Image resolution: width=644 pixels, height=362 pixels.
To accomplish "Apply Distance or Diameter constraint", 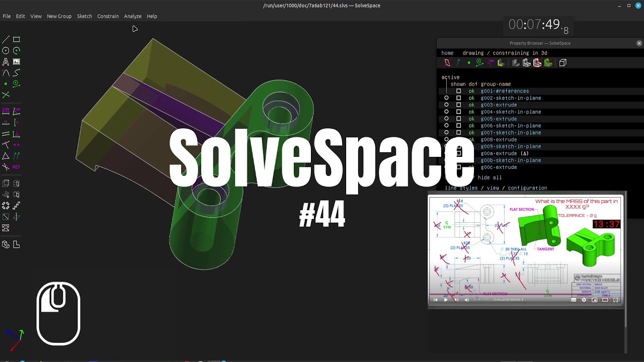I will [x=6, y=111].
